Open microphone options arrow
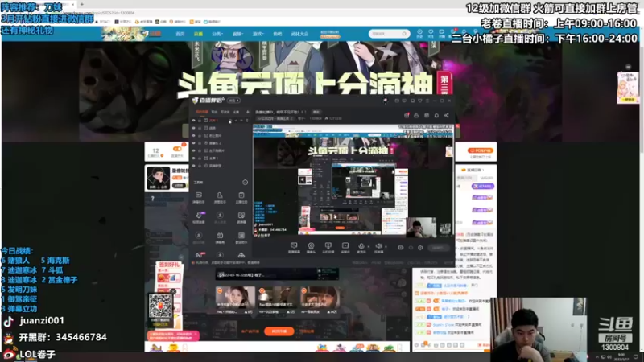 pyautogui.click(x=369, y=247)
